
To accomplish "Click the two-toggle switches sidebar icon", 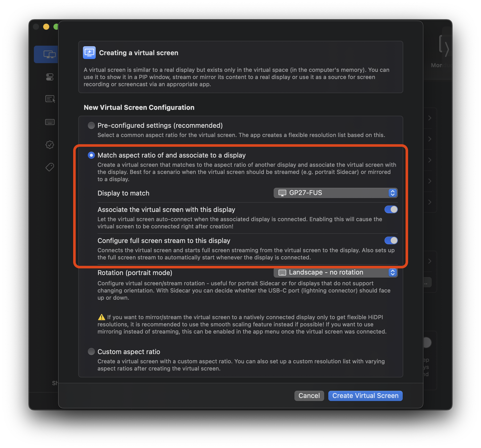I will click(50, 77).
